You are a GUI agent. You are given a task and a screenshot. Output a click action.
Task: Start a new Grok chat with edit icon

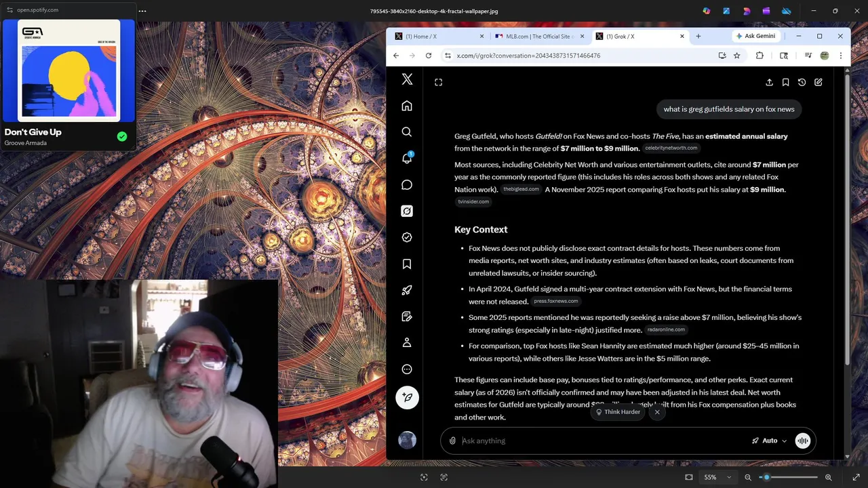tap(818, 82)
